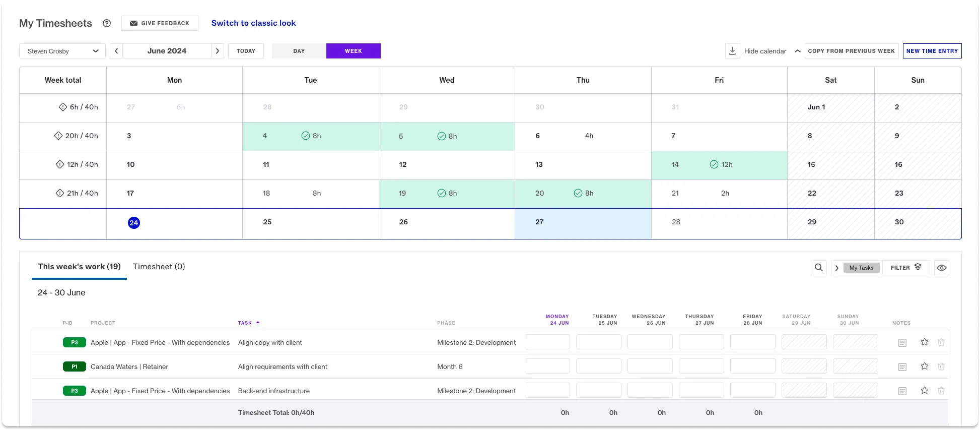
Task: Star the Back-end infrastructure task
Action: (925, 391)
